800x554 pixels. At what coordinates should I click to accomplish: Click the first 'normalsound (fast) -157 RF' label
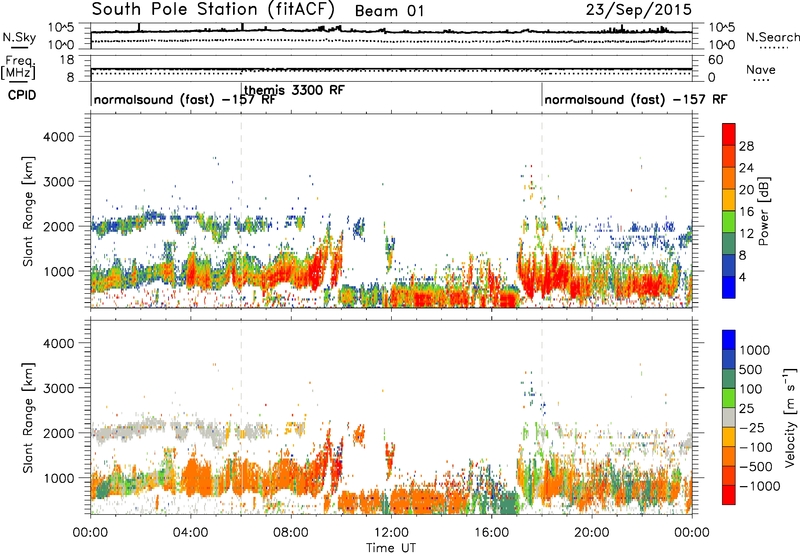185,99
